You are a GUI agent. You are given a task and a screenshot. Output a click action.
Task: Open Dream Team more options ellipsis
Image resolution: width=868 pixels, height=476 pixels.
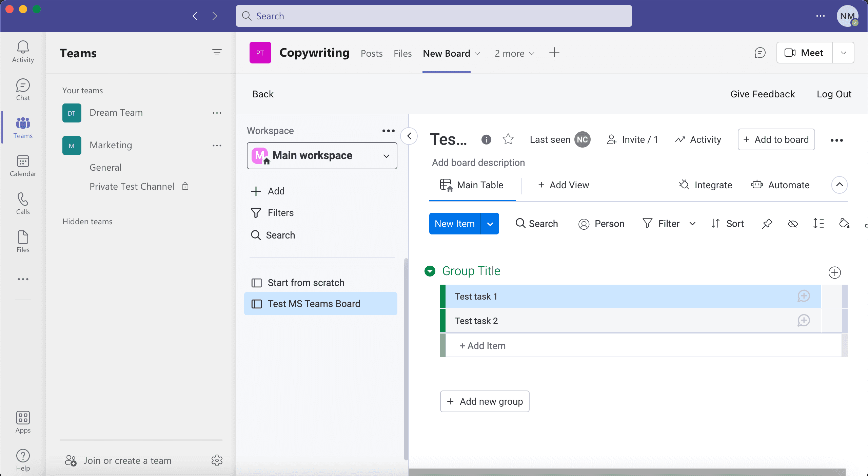(217, 113)
